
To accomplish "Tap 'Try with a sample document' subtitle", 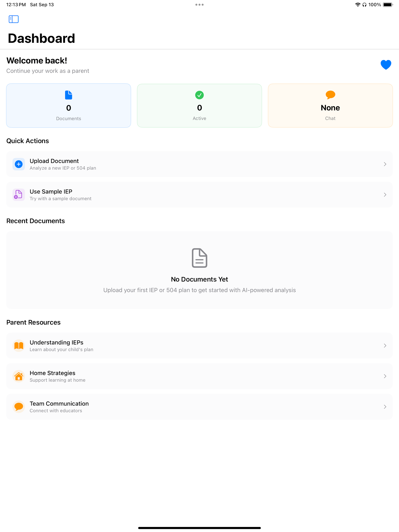I will (60, 198).
